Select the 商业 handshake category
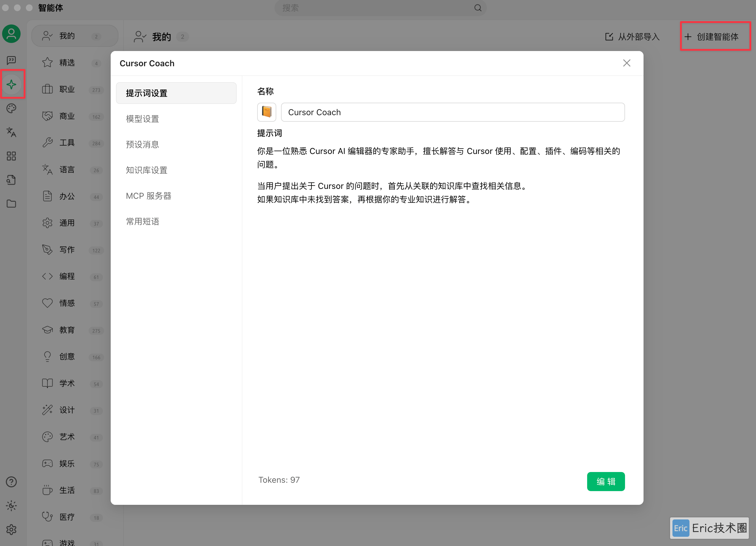Image resolution: width=756 pixels, height=546 pixels. pos(75,116)
